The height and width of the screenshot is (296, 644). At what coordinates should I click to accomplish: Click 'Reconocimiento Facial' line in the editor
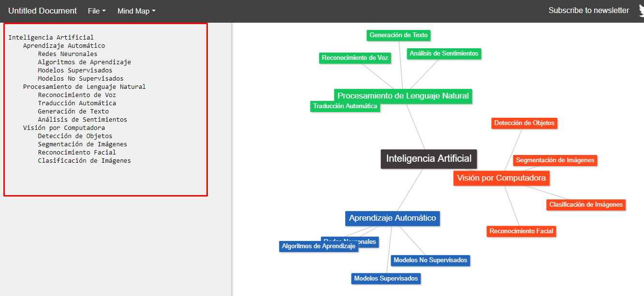(77, 152)
